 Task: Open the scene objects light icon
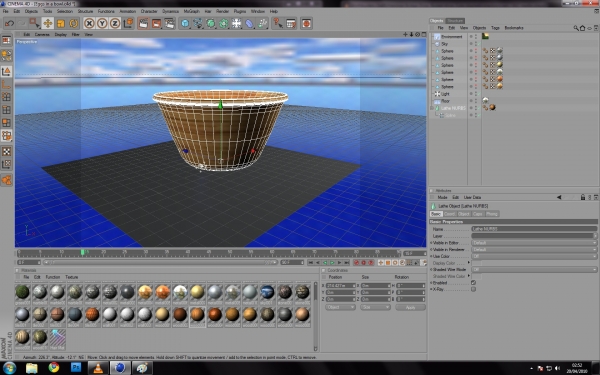coord(236,23)
